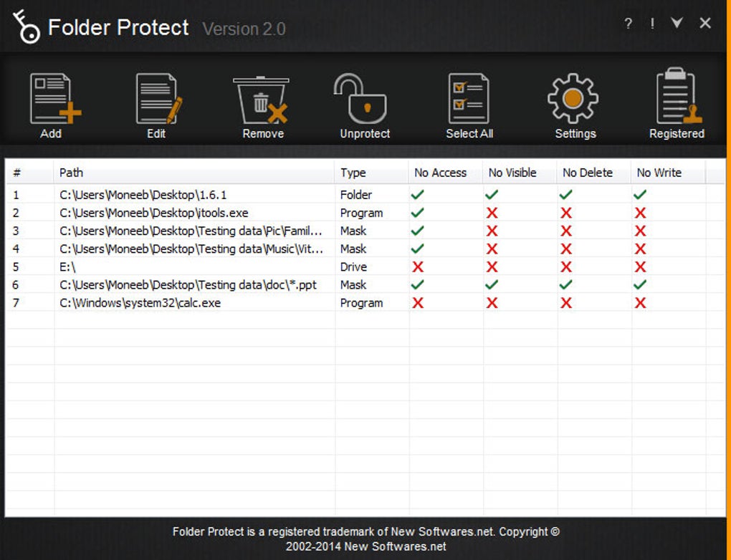Click No Access checkmark for *.ppt row
Viewport: 731px width, 560px height.
tap(418, 284)
